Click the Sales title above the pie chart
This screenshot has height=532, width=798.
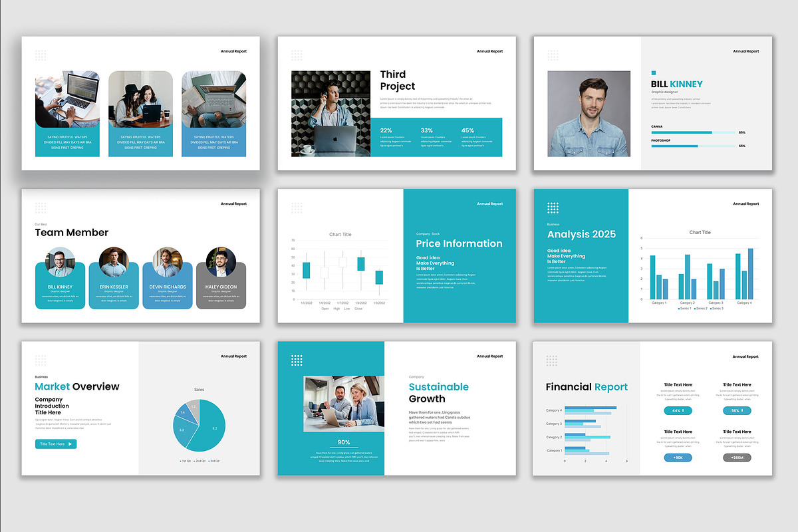(x=199, y=390)
